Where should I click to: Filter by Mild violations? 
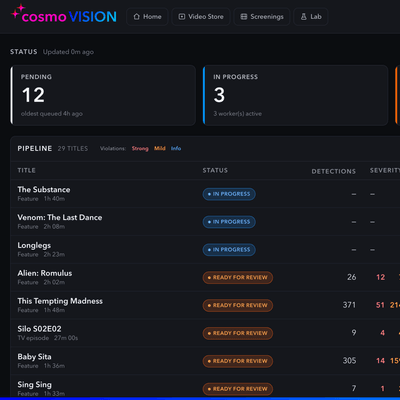tap(160, 148)
